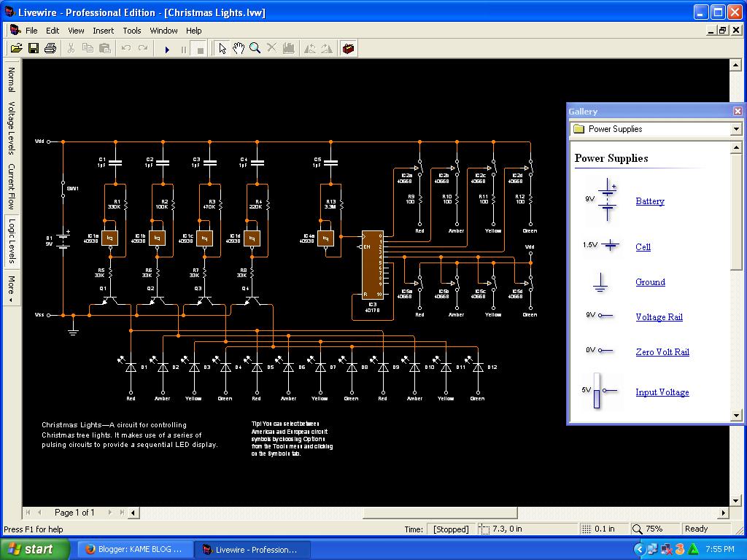Viewport: 747px width, 560px height.
Task: Open the Blogger KAME BLOG taskbar item
Action: click(134, 548)
